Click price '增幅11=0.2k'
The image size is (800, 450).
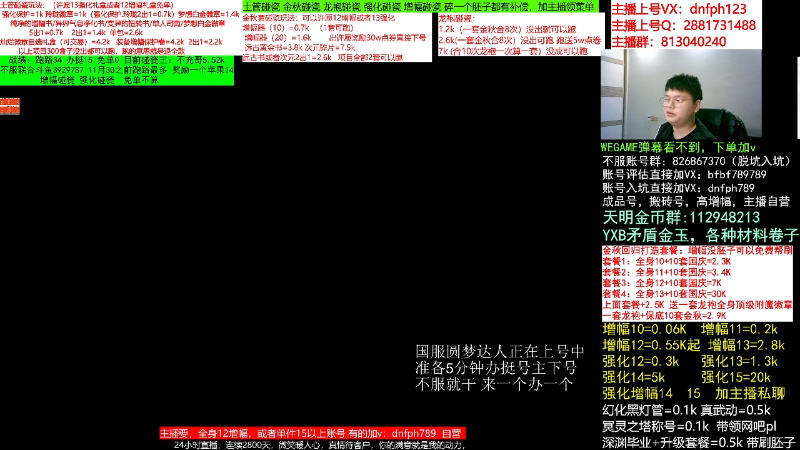739,329
